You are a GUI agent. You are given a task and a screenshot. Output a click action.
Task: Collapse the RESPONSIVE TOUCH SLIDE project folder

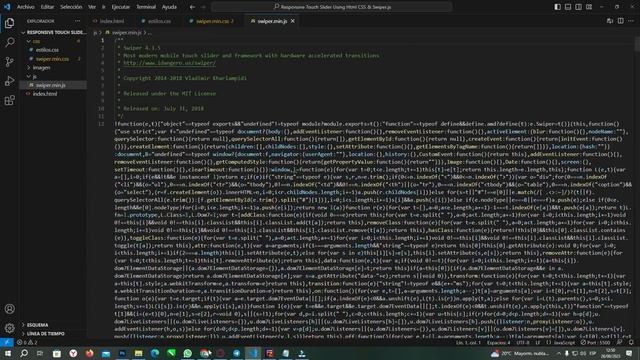pos(53,32)
